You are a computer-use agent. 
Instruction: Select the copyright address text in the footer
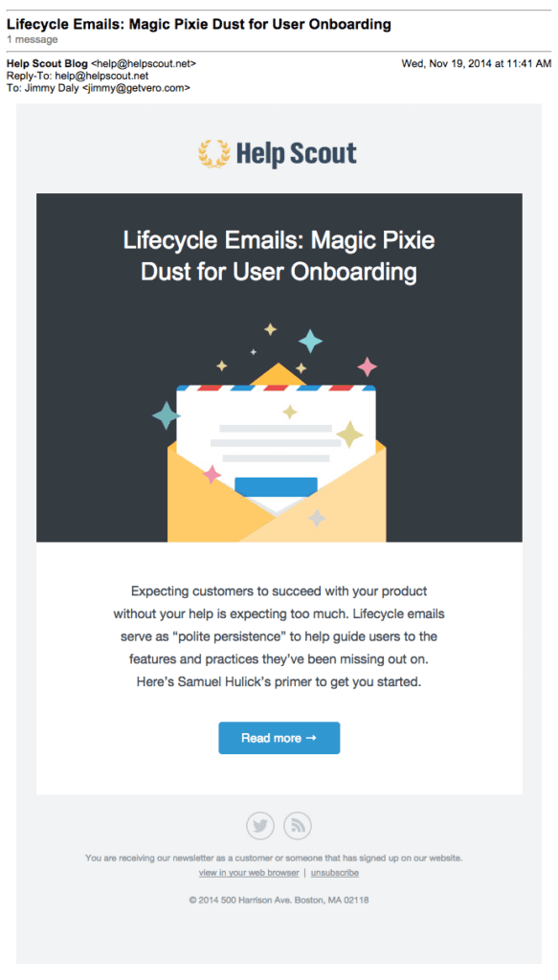click(x=279, y=900)
